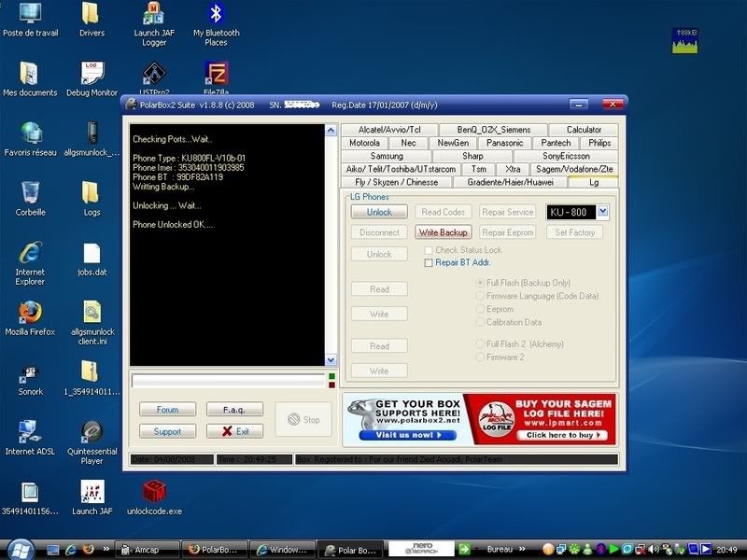Switch to Gradiente/Haier/Huawei tab

[510, 182]
